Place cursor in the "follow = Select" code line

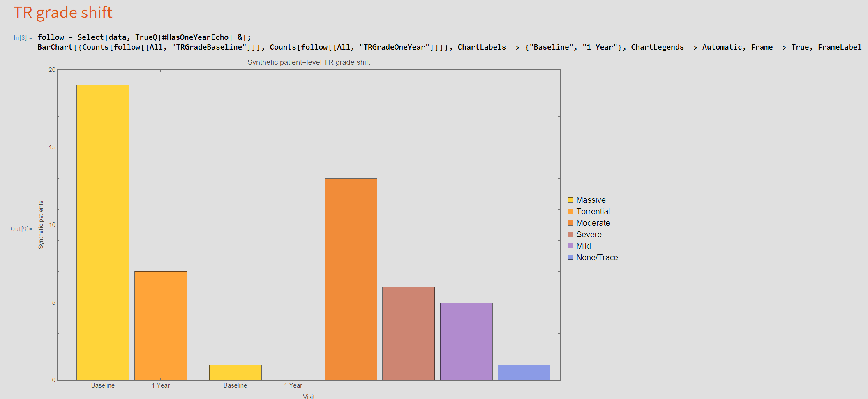pos(144,37)
